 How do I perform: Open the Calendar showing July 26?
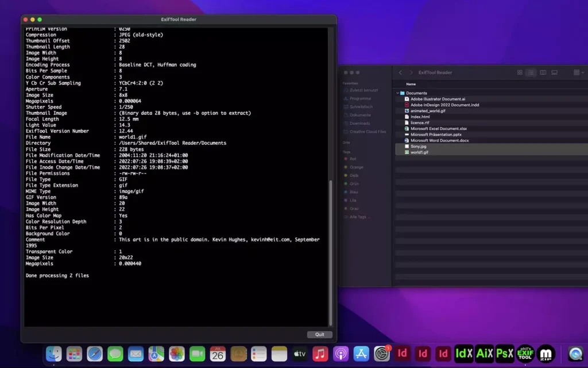click(218, 354)
